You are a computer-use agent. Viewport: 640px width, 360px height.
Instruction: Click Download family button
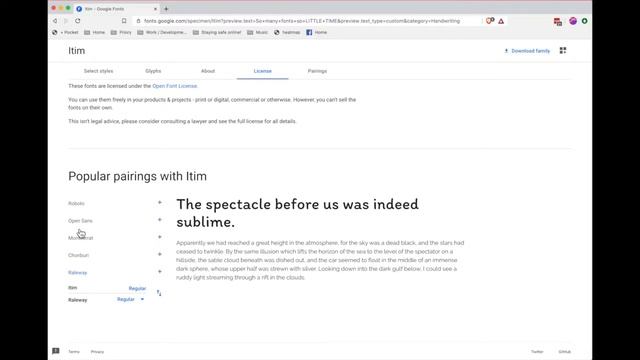(527, 51)
